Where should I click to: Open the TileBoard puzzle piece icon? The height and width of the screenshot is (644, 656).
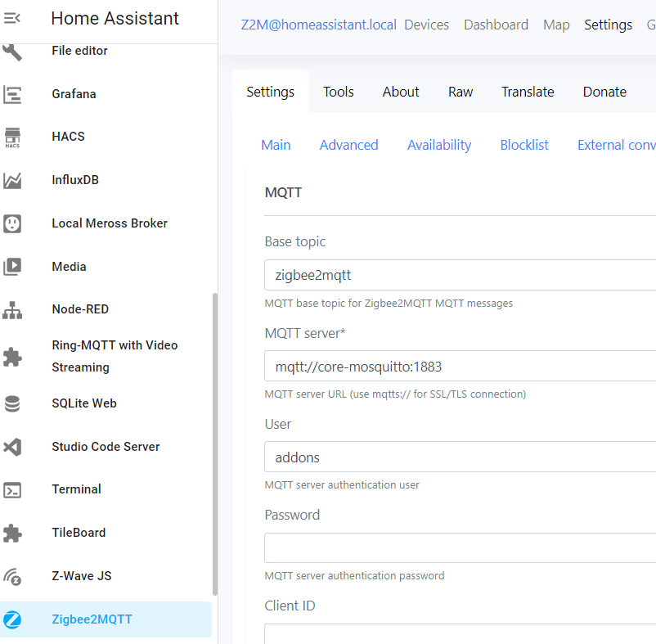pos(12,533)
